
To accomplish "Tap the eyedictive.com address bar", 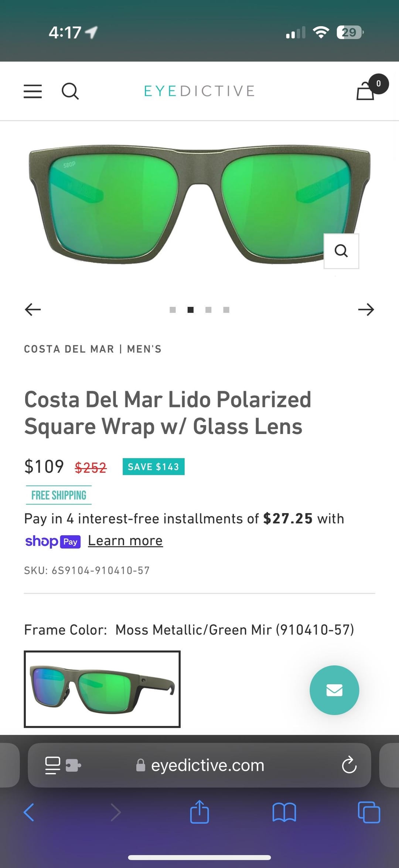I will [207, 765].
